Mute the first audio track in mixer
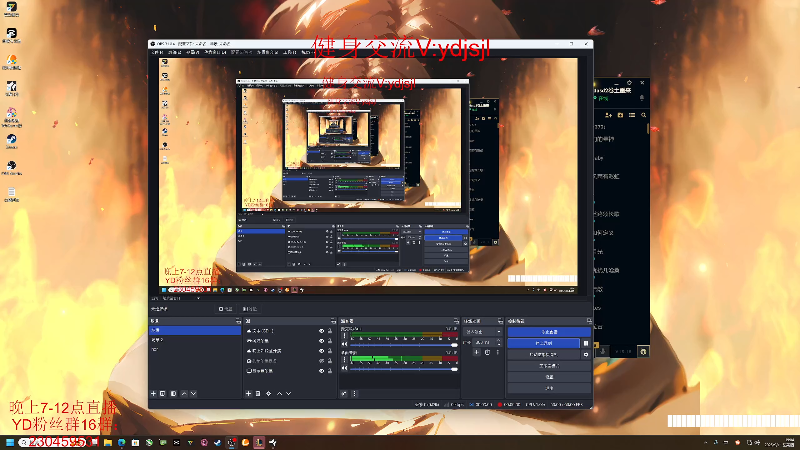 [344, 344]
